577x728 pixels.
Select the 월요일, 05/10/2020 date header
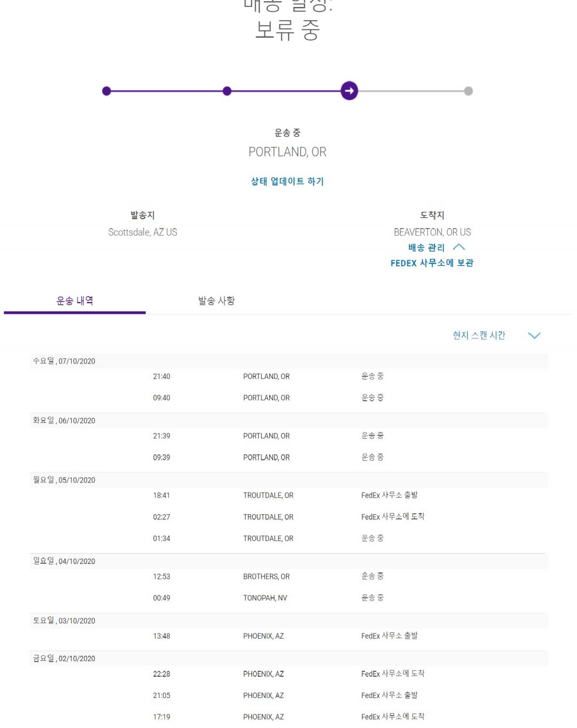point(64,480)
